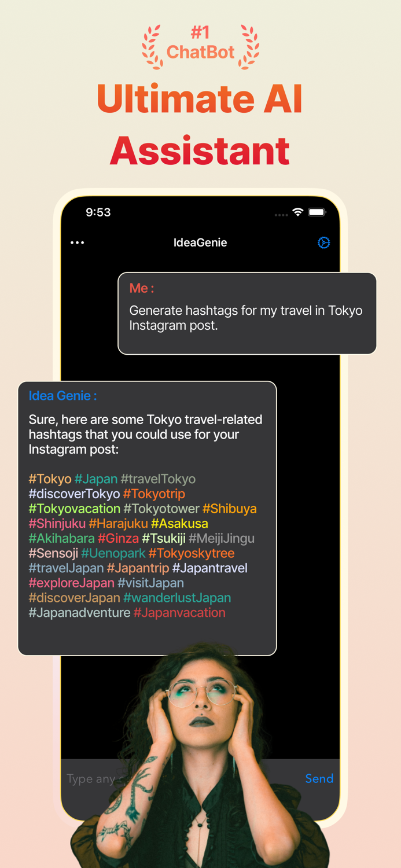Open the Me message bubble
This screenshot has width=401, height=868.
coord(247,313)
